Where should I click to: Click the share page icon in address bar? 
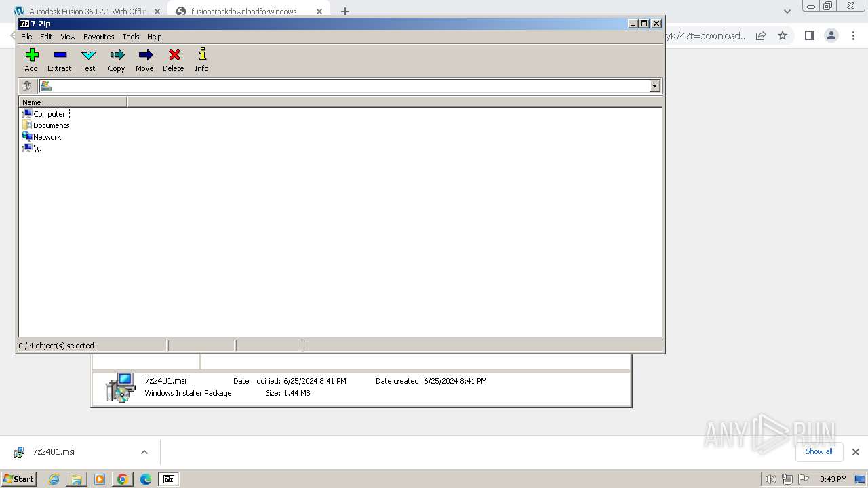(761, 35)
